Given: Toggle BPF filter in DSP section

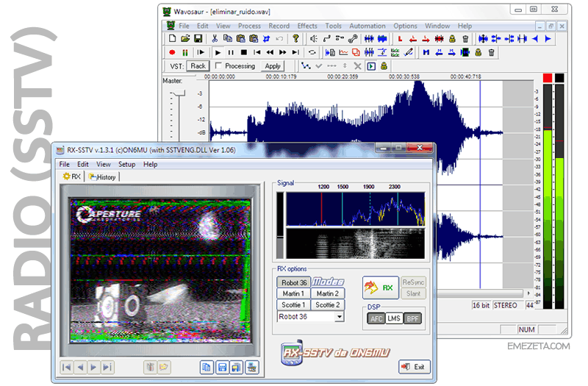Looking at the screenshot, I should click(412, 319).
